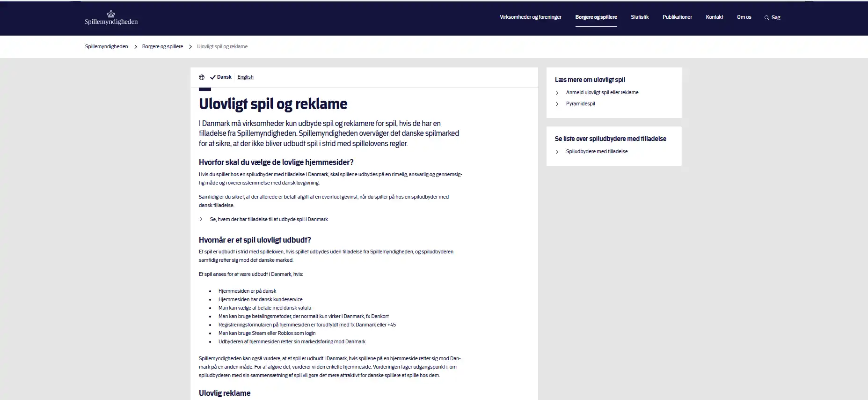Click 'Ulovligt spil og reklame' breadcrumb text

coord(222,47)
